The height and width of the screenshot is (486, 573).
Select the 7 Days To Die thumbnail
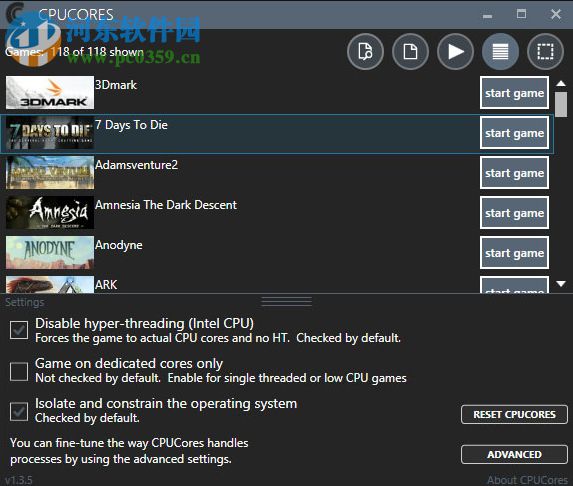[50, 132]
